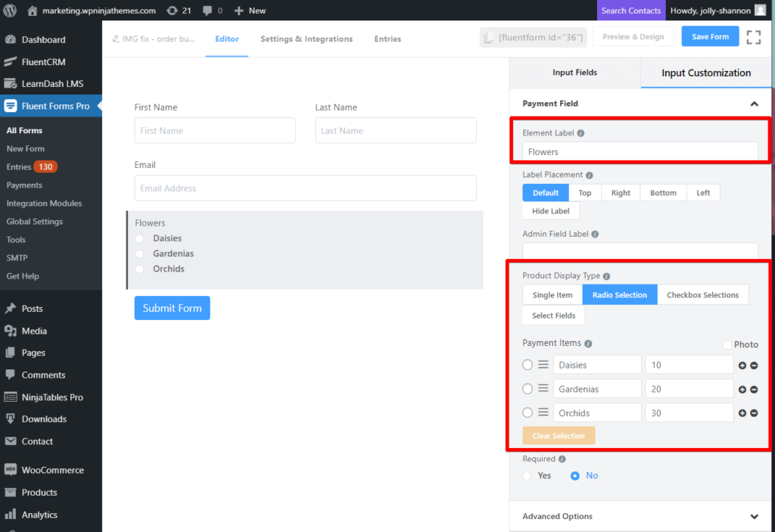Remove the Orchids item with minus icon
Image resolution: width=775 pixels, height=532 pixels.
tap(754, 412)
